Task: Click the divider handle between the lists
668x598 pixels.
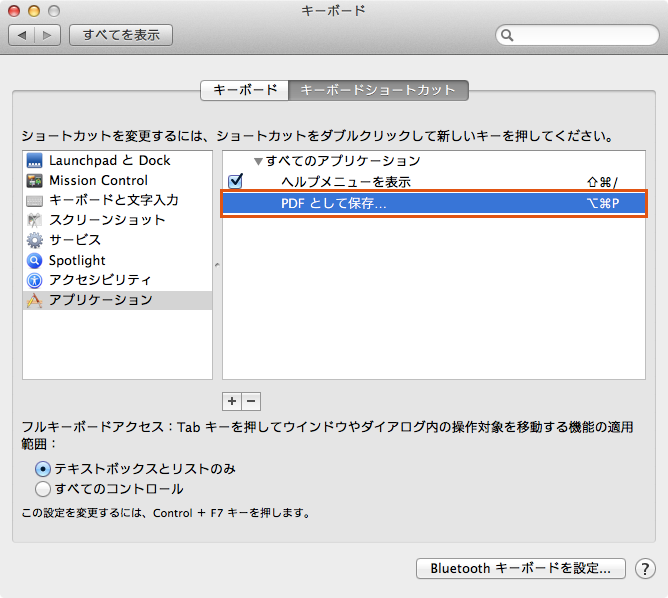Action: (217, 265)
